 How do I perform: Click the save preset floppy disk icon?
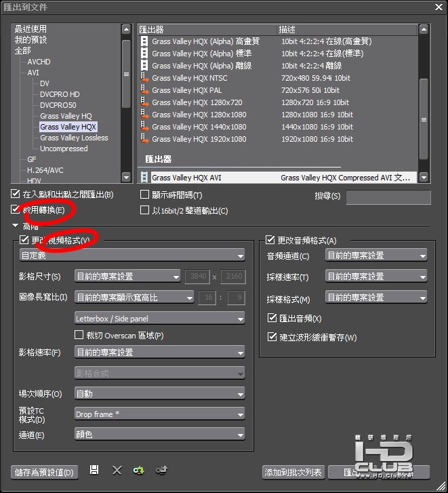coord(94,470)
